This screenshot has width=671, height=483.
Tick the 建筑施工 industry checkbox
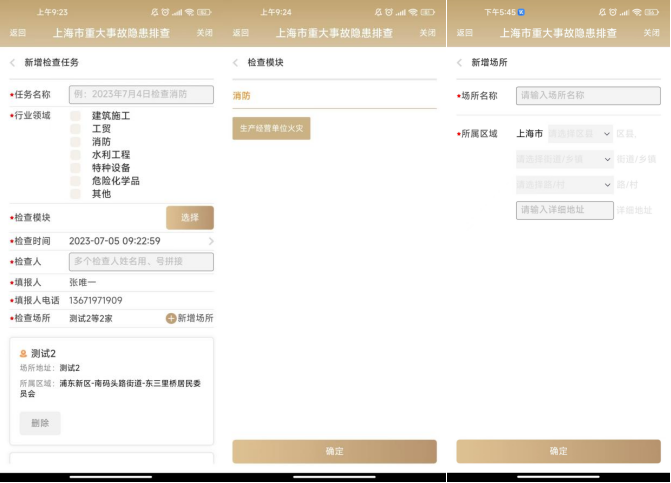[x=75, y=116]
